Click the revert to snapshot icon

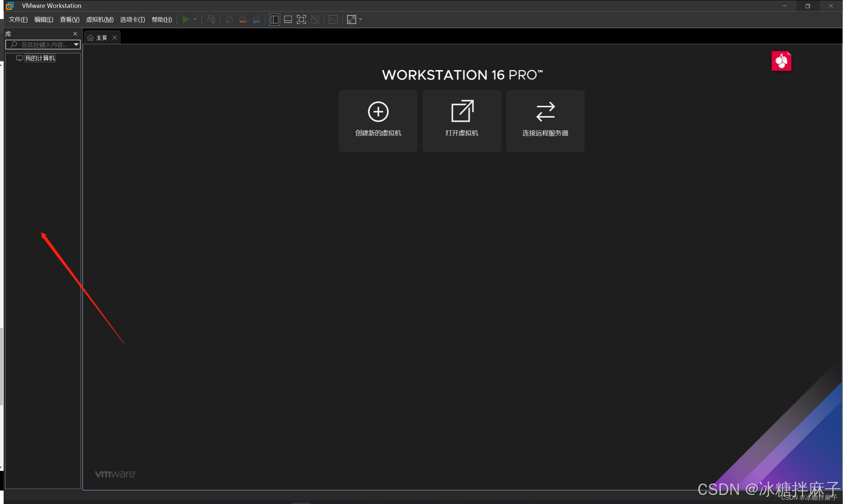pos(243,20)
